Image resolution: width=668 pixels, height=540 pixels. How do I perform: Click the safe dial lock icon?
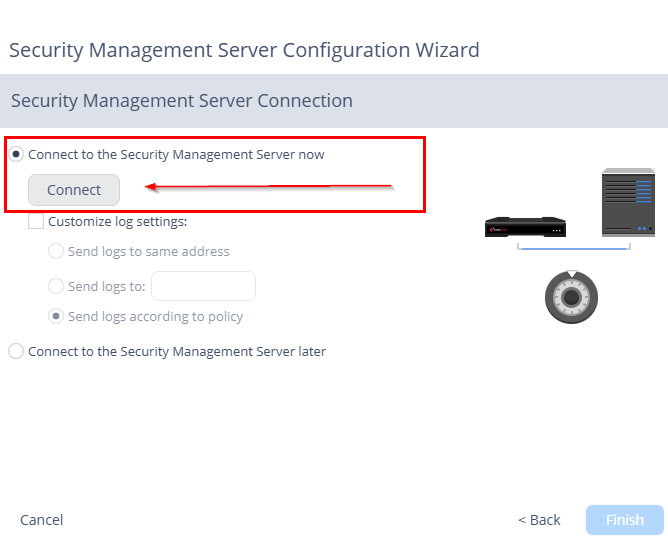tap(571, 297)
